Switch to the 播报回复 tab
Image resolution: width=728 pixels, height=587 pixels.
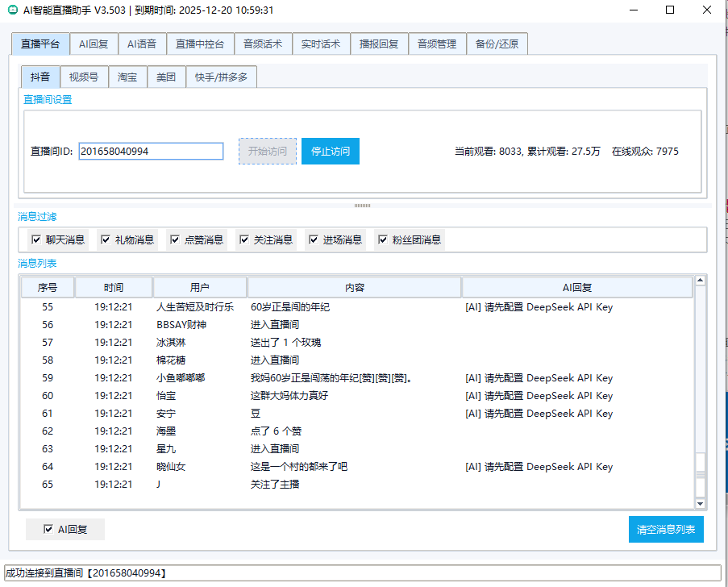coord(378,44)
